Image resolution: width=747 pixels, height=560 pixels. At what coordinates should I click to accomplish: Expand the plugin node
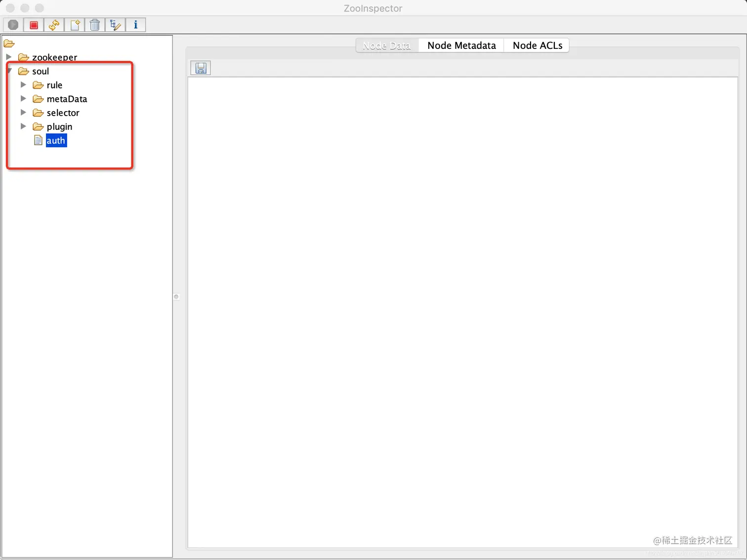[23, 126]
